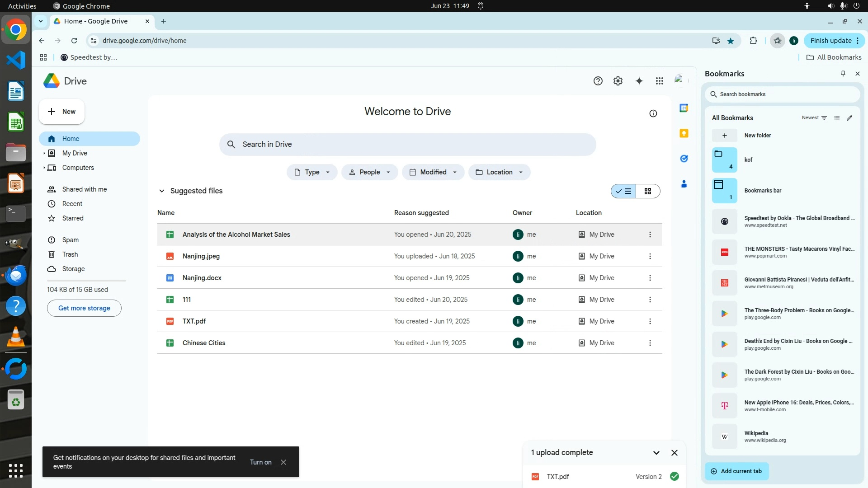Switch to list layout view

(x=623, y=191)
